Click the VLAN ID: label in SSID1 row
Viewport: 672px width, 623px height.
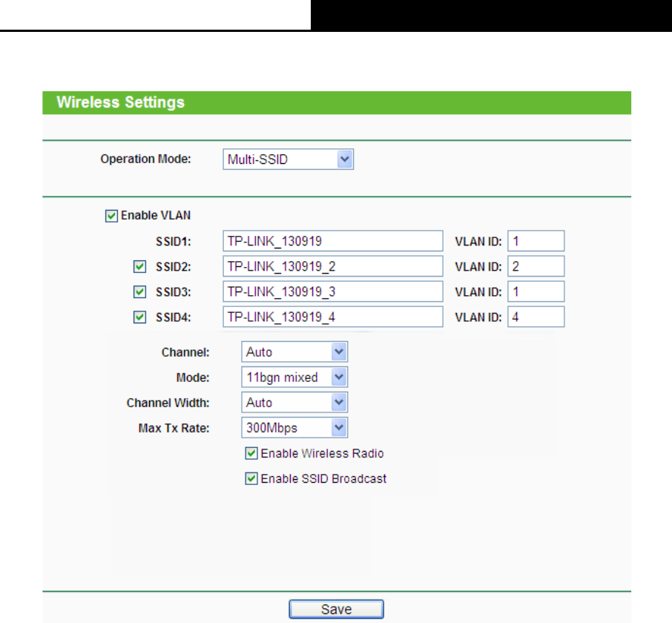coord(478,242)
